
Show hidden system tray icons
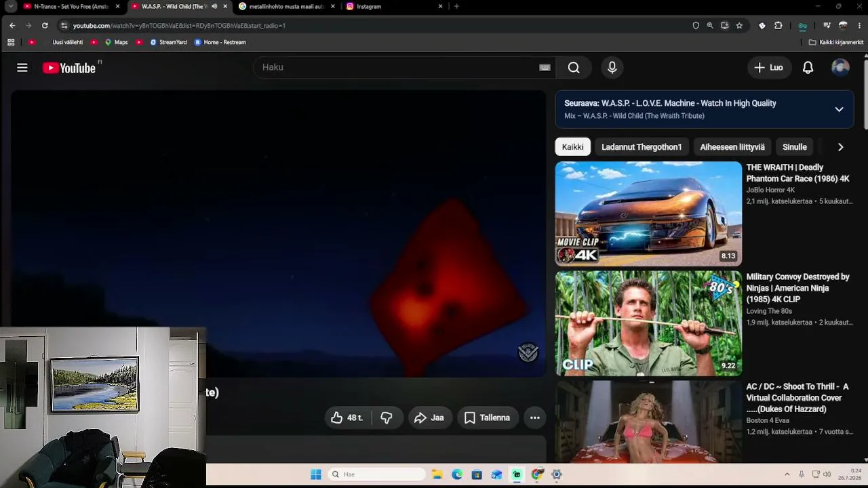[787, 474]
